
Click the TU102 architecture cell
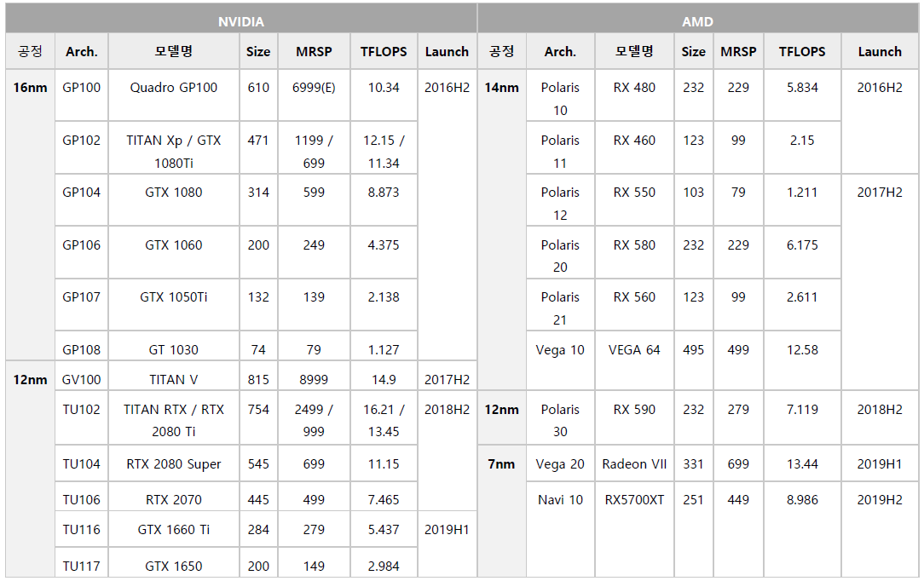tap(81, 417)
